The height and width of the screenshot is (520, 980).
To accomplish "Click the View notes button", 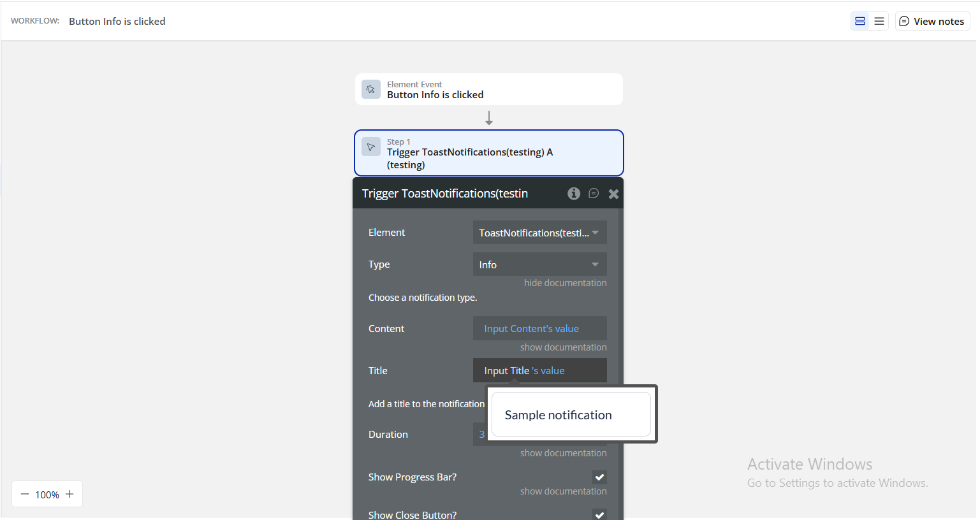I will coord(932,21).
